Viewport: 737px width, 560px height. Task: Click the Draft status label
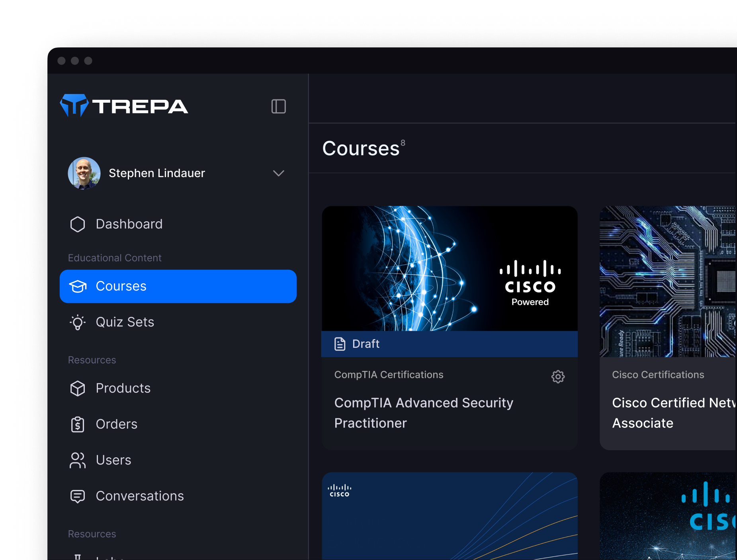coord(366,343)
